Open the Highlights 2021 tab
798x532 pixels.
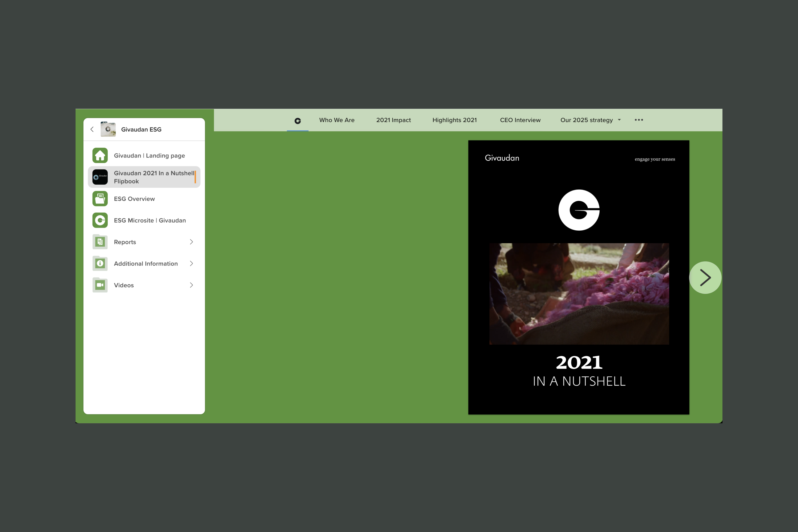(454, 120)
